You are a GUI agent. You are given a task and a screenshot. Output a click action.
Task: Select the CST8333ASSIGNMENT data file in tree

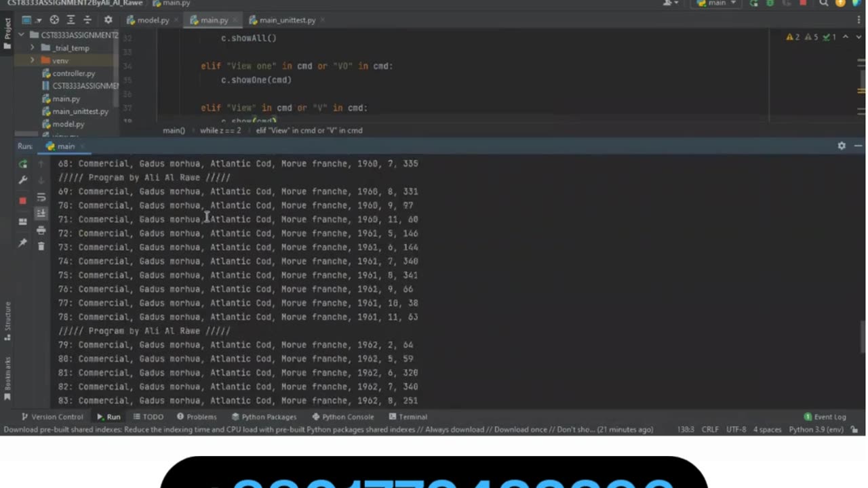coord(80,86)
